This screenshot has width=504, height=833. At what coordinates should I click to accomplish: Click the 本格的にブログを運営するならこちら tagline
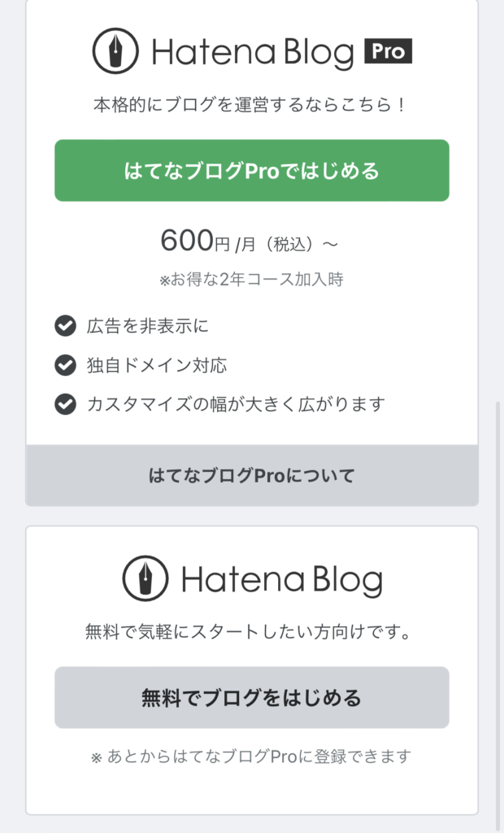(x=249, y=105)
